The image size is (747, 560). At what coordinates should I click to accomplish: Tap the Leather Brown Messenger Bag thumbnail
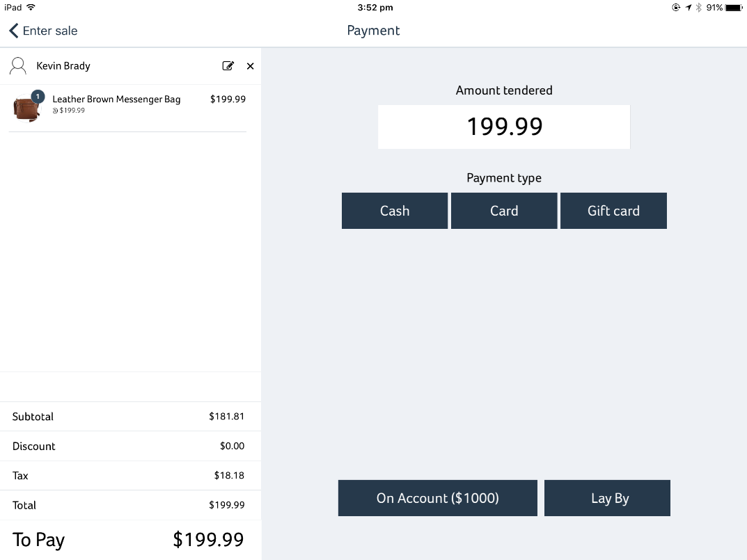point(26,108)
